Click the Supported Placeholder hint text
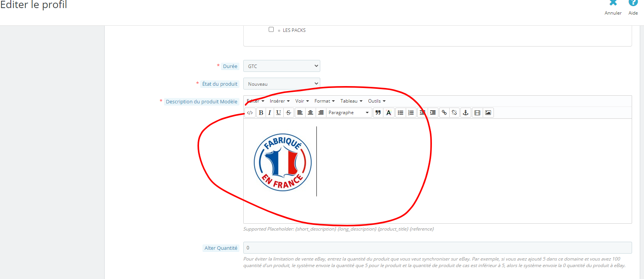The height and width of the screenshot is (279, 644). tap(338, 229)
